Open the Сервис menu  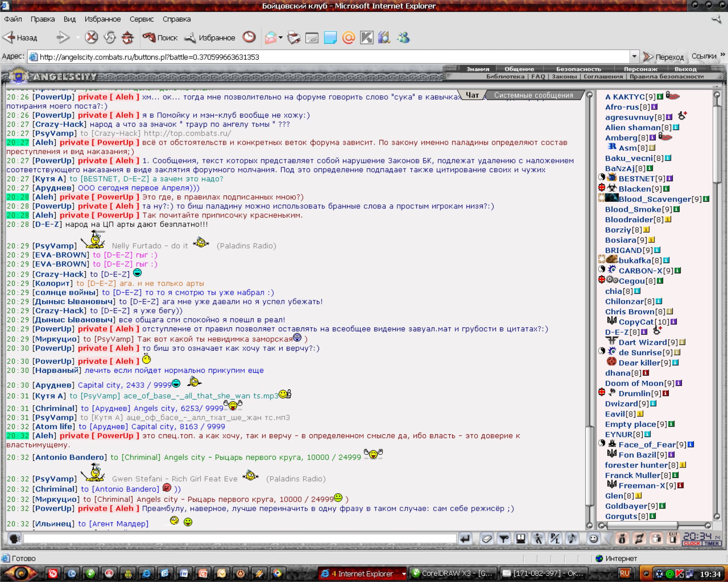[141, 19]
